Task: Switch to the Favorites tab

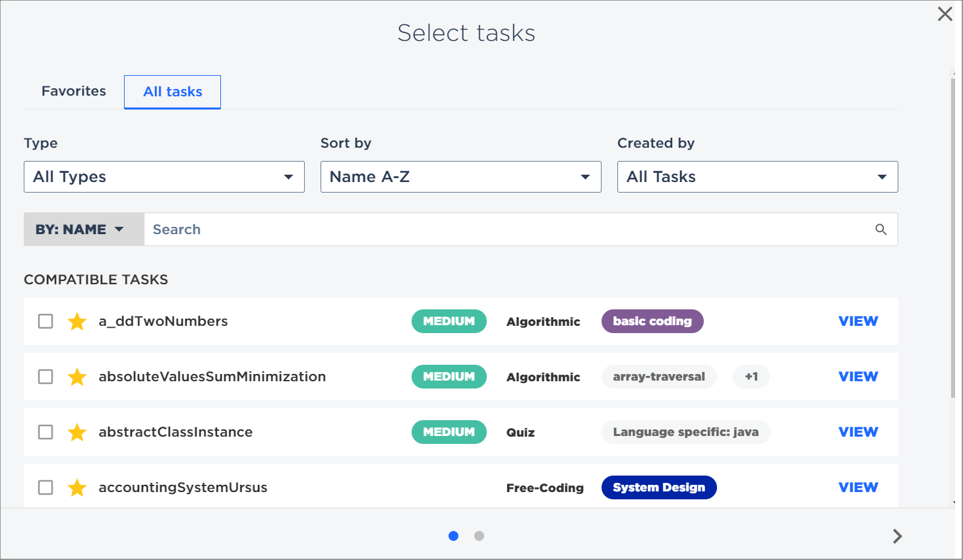Action: pyautogui.click(x=74, y=91)
